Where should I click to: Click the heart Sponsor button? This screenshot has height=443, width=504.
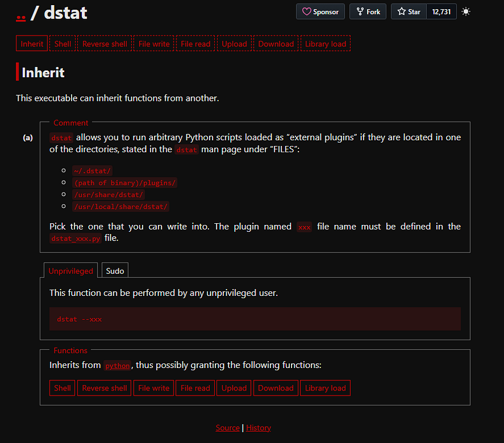click(320, 11)
